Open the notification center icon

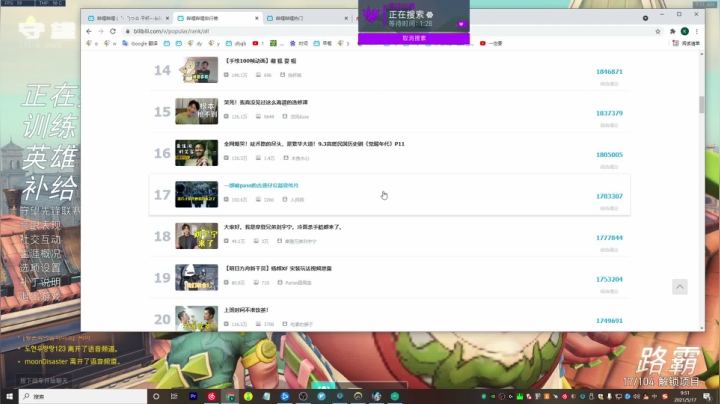tap(707, 396)
